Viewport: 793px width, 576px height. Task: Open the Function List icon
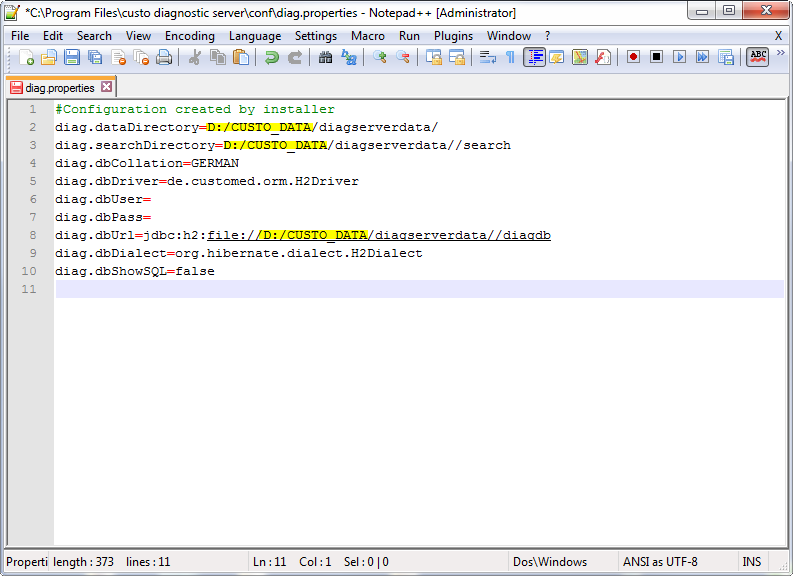(603, 57)
